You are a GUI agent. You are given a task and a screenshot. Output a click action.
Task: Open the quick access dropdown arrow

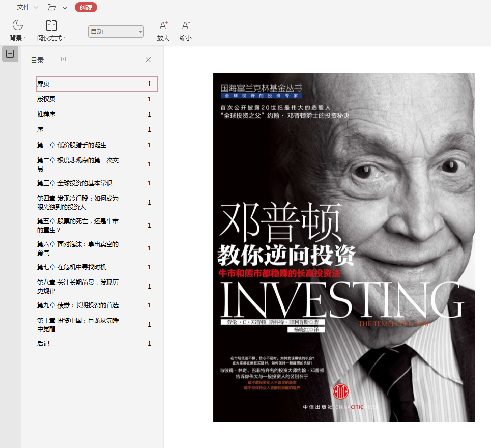pyautogui.click(x=65, y=7)
